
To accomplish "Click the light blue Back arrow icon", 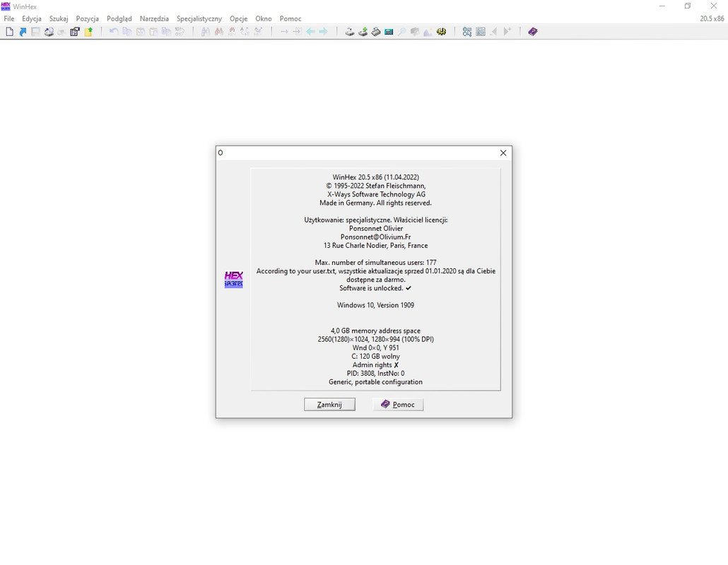I will tap(310, 32).
